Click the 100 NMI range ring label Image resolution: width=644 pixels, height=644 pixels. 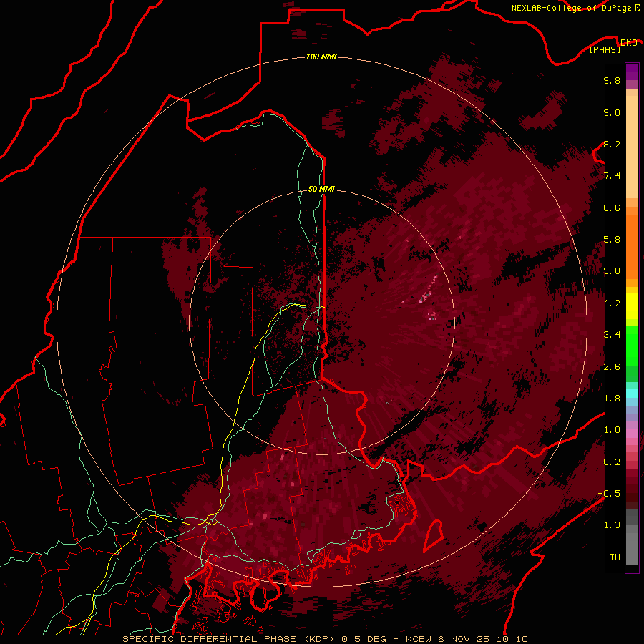321,57
